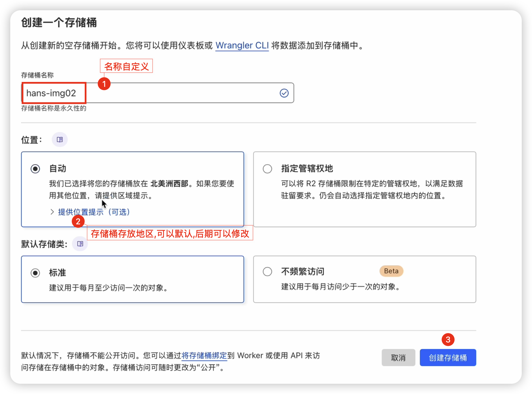Open the 将存储桶绑定 link

(x=204, y=356)
